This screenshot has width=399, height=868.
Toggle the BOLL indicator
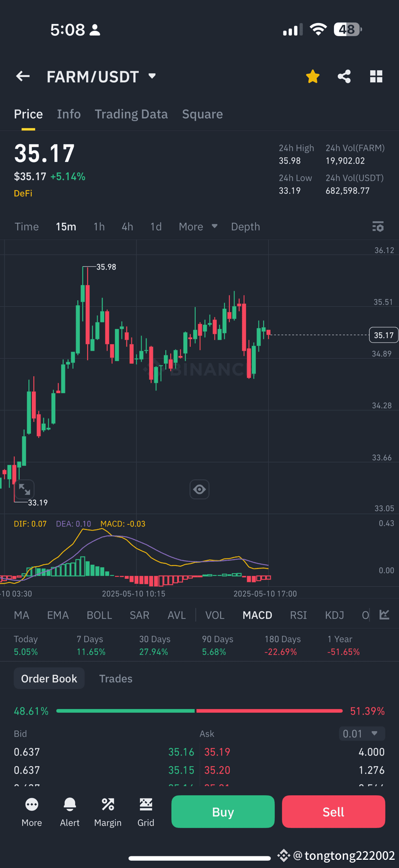99,615
